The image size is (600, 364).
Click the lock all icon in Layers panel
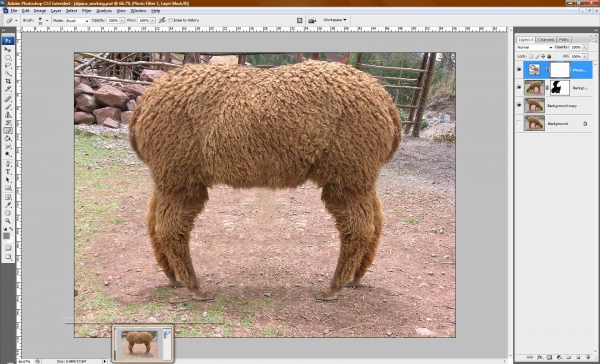pyautogui.click(x=549, y=56)
